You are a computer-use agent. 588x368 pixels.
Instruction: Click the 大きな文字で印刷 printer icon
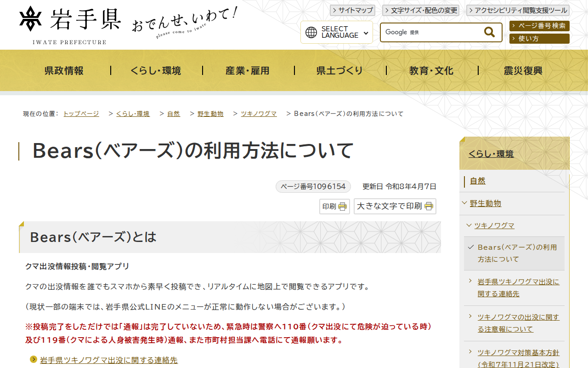(x=428, y=206)
